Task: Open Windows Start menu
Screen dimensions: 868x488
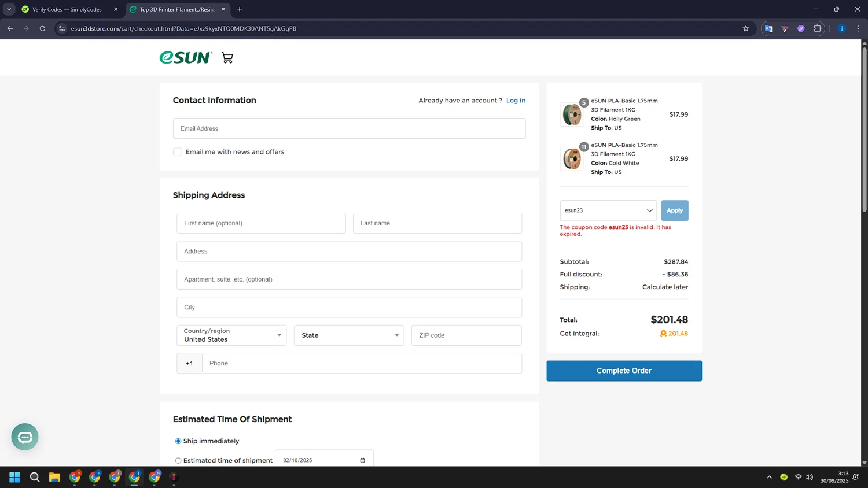Action: tap(15, 477)
